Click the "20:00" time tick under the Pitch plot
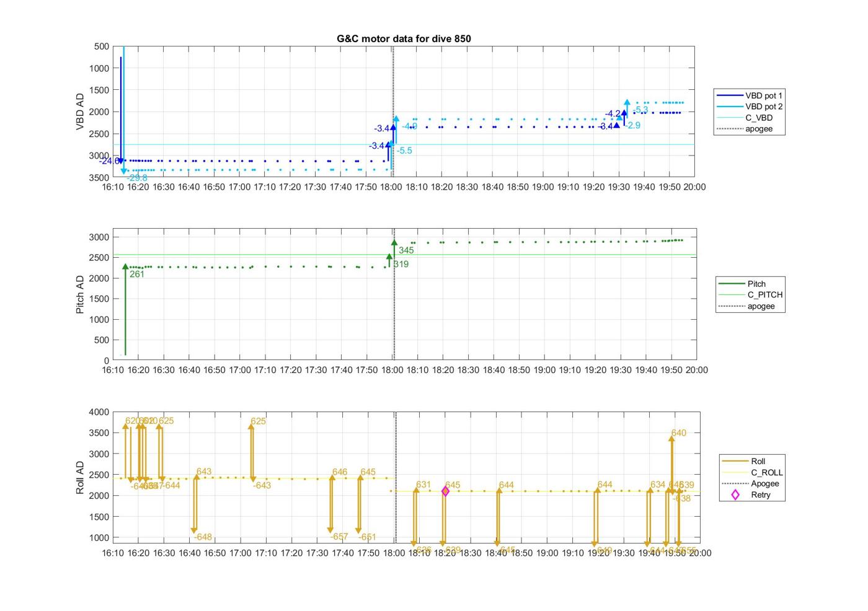The height and width of the screenshot is (611, 868). pos(696,370)
